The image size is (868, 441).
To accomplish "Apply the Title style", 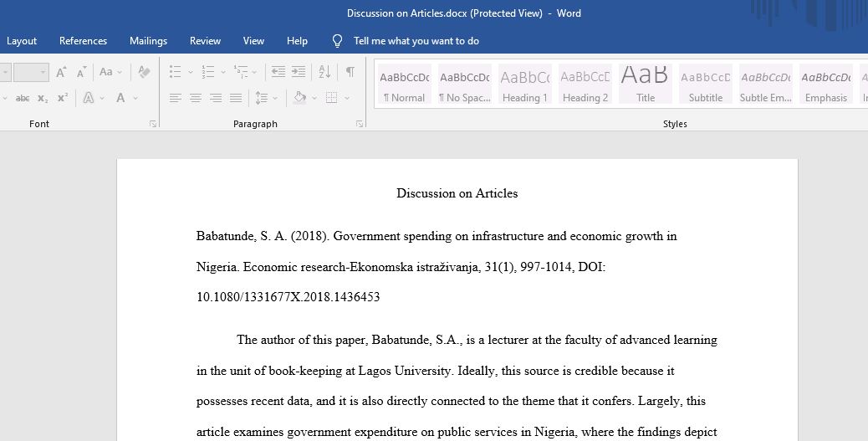I will tap(646, 84).
